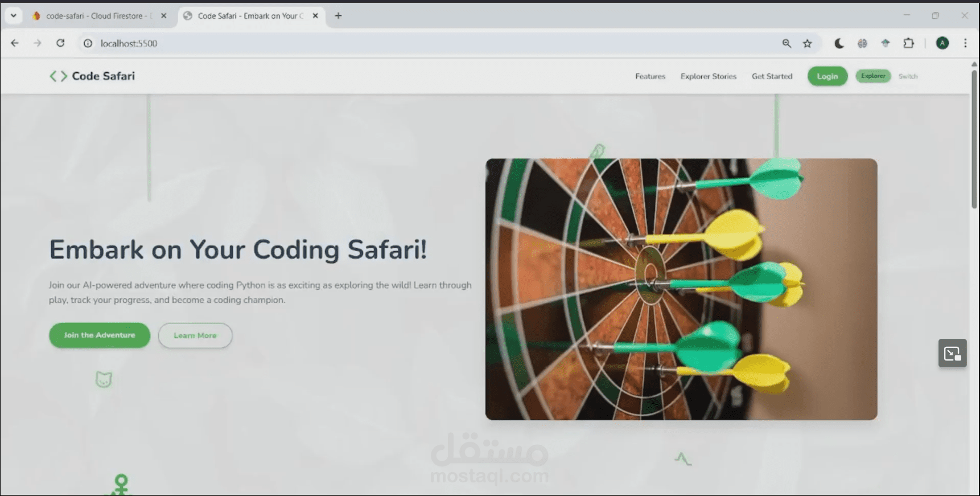980x496 pixels.
Task: Reload the localhost page
Action: (x=60, y=43)
